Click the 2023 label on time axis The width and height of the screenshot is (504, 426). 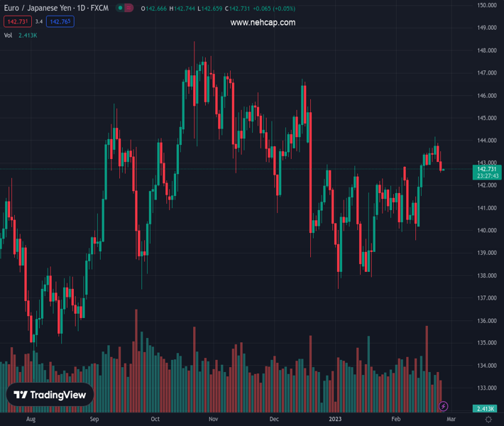click(x=336, y=420)
